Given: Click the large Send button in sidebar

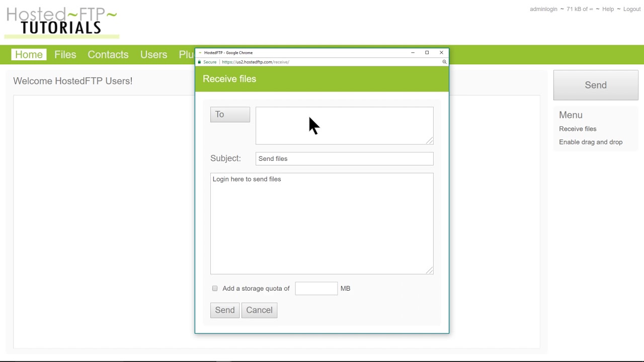Looking at the screenshot, I should [596, 85].
